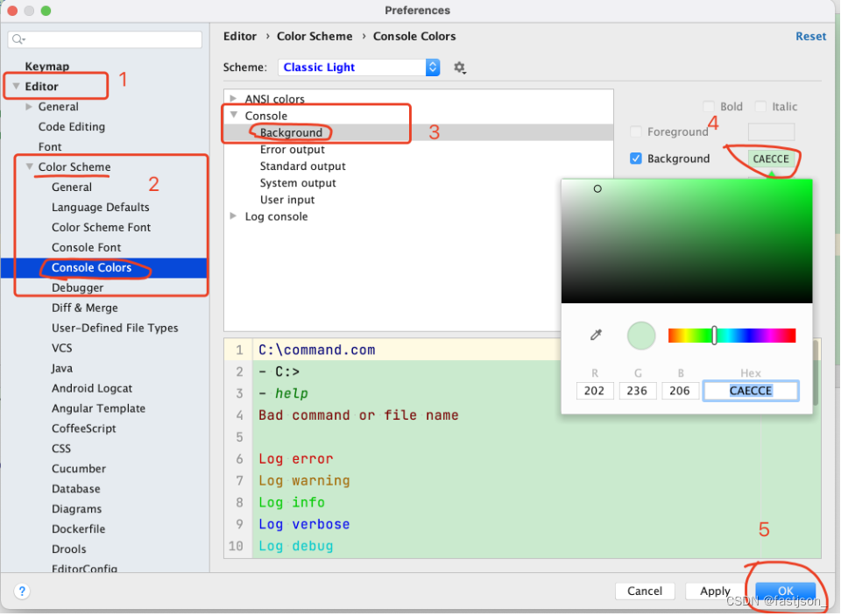Screen dimensions: 841x616
Task: Open the Scheme Classic Light dropdown
Action: pos(359,67)
